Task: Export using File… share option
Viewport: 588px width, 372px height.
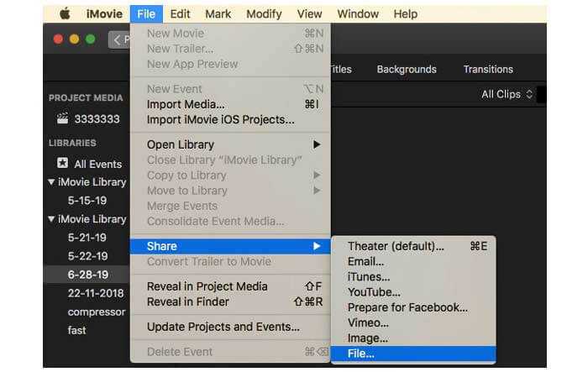Action: [x=413, y=354]
